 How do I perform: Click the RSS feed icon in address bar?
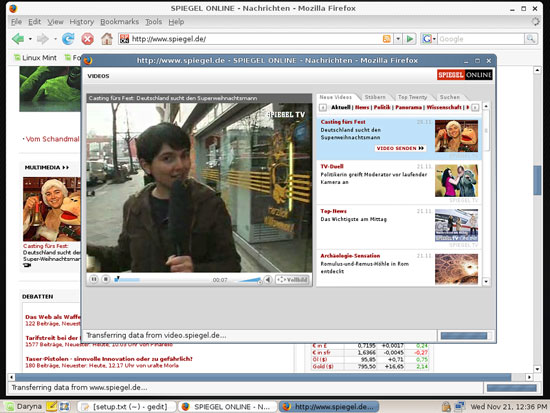pos(387,39)
